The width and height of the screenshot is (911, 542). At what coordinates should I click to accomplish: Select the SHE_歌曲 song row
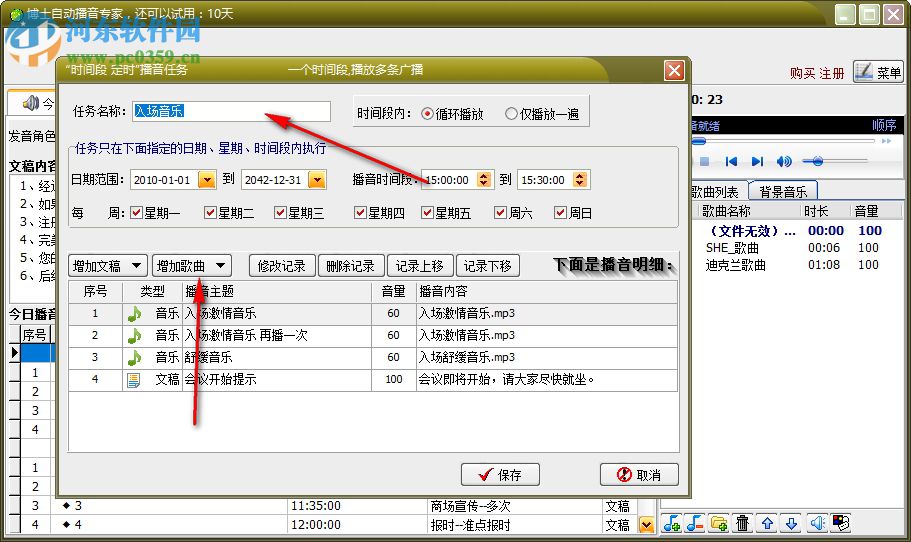pyautogui.click(x=796, y=248)
